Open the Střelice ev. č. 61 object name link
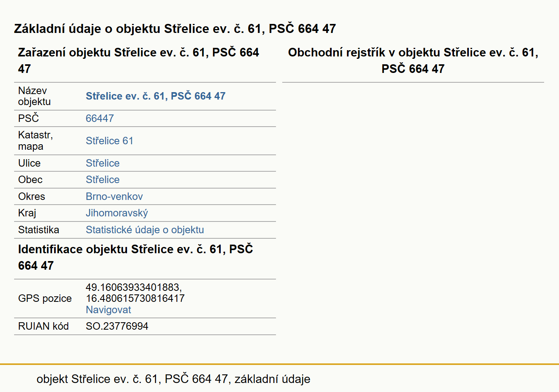 [x=156, y=96]
